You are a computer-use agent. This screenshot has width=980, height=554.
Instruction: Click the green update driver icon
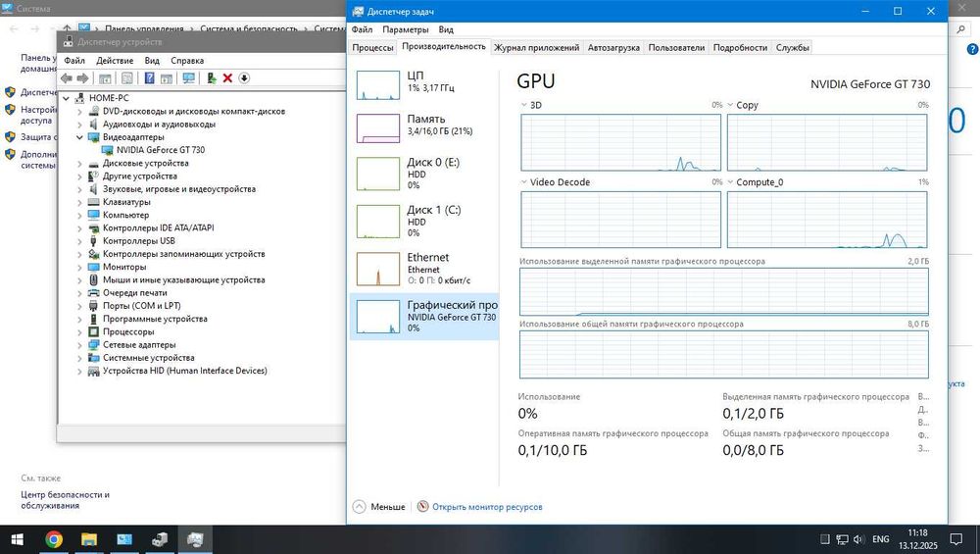click(x=212, y=78)
